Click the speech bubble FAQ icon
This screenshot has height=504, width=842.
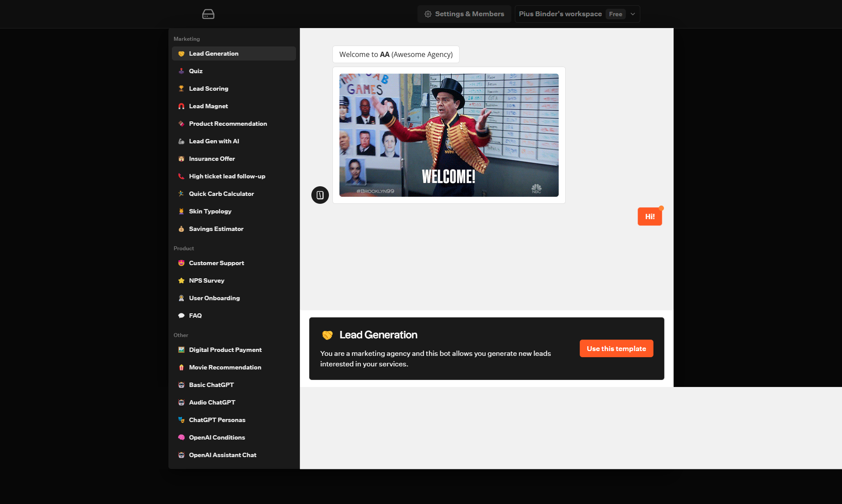pos(181,316)
